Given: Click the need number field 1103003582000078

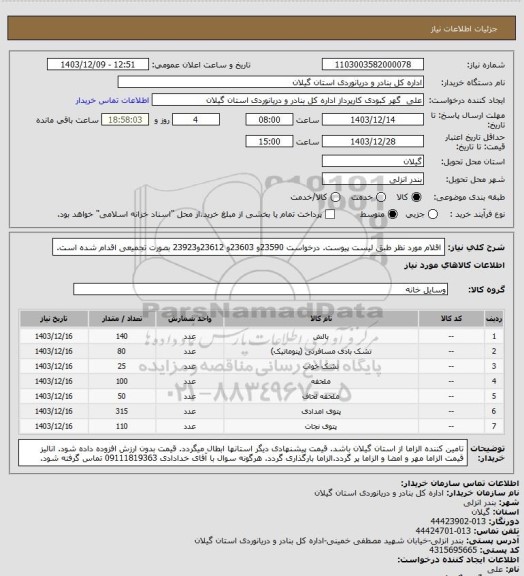Looking at the screenshot, I should [373, 64].
